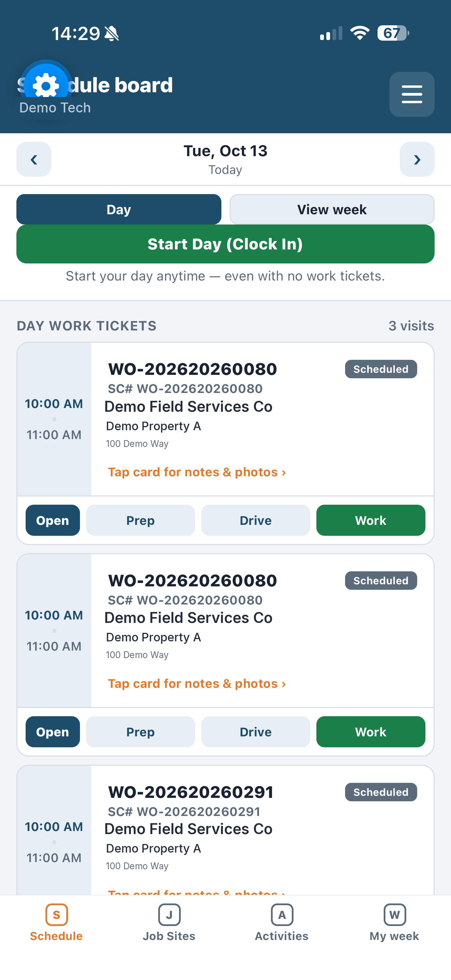Tap Drive on the second ticket
The height and width of the screenshot is (980, 451).
[x=256, y=732]
